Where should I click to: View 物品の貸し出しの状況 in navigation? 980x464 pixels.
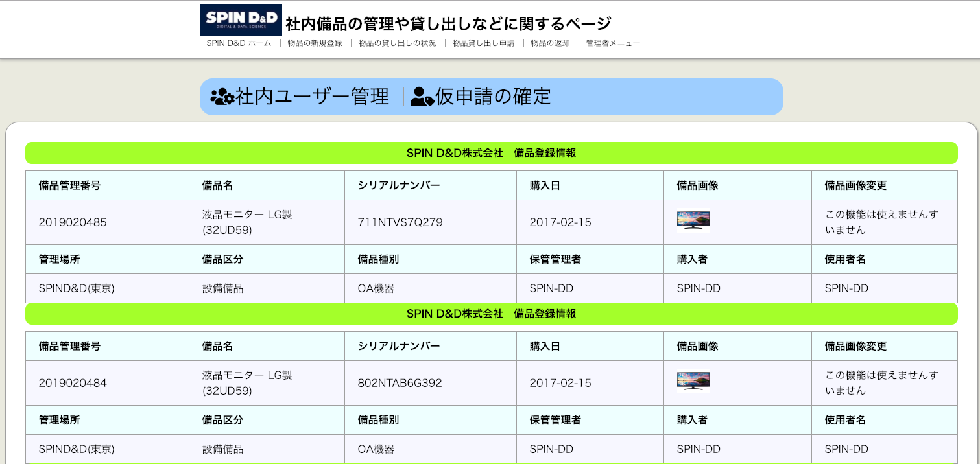(x=397, y=43)
